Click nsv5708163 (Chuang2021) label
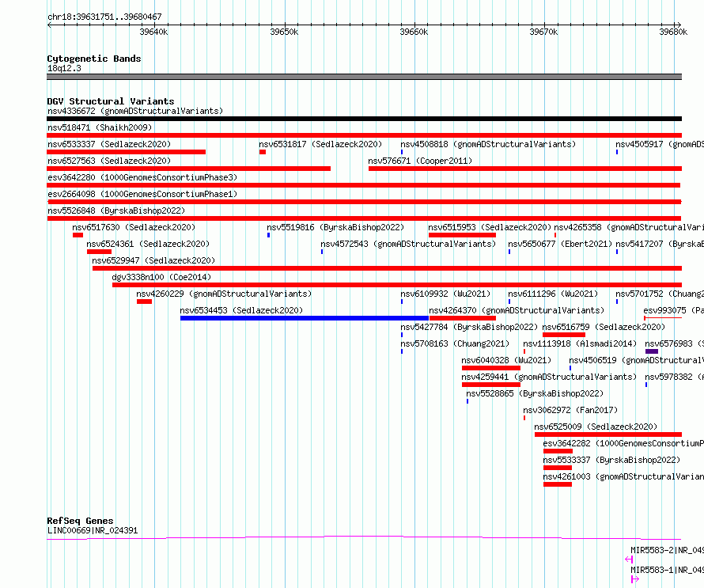Viewport: 704px width, 588px height. (455, 343)
